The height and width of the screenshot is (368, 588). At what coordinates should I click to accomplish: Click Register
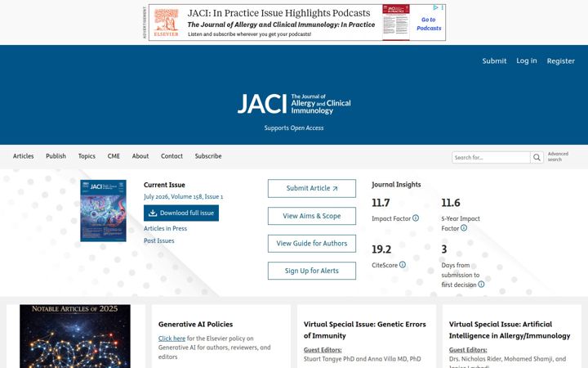click(560, 61)
